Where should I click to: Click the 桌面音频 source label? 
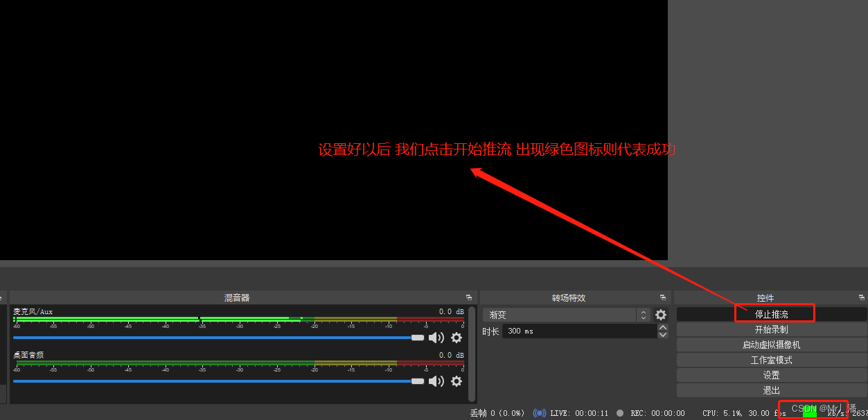point(28,355)
